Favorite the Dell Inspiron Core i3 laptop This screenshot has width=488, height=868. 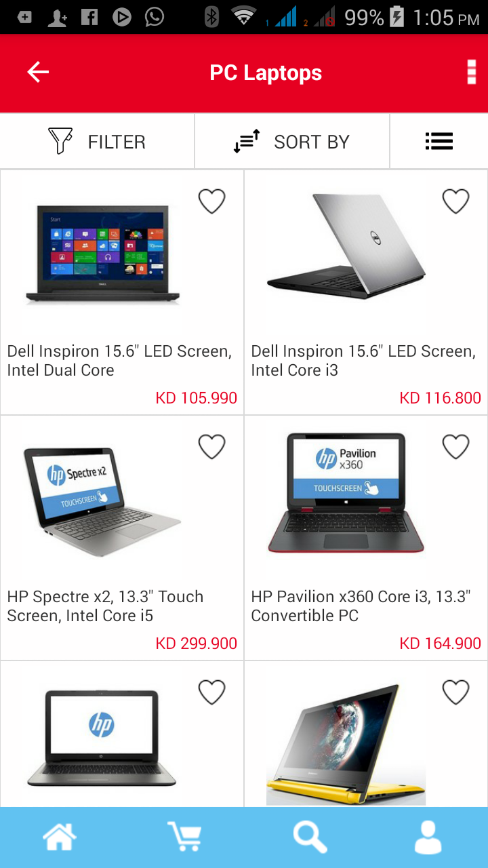[455, 201]
